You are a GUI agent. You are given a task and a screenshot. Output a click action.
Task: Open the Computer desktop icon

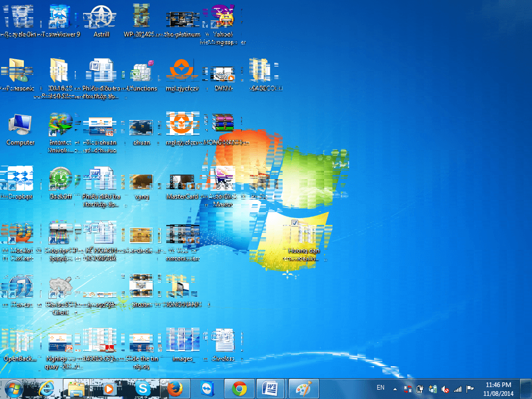(x=20, y=126)
